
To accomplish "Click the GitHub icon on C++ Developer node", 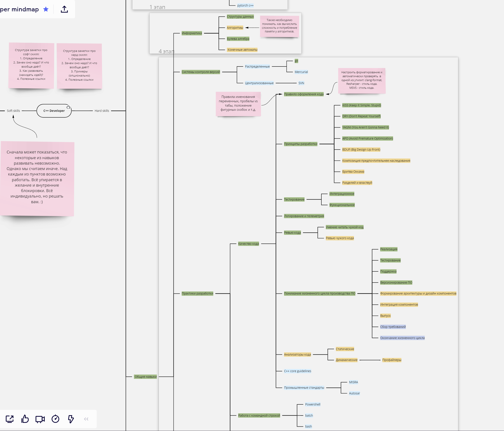I will tap(68, 107).
